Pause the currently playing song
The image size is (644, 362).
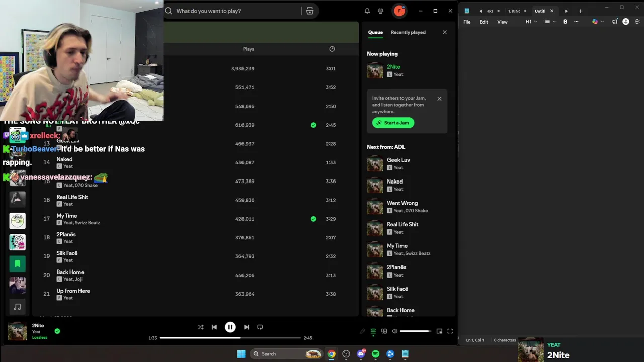[x=230, y=327]
